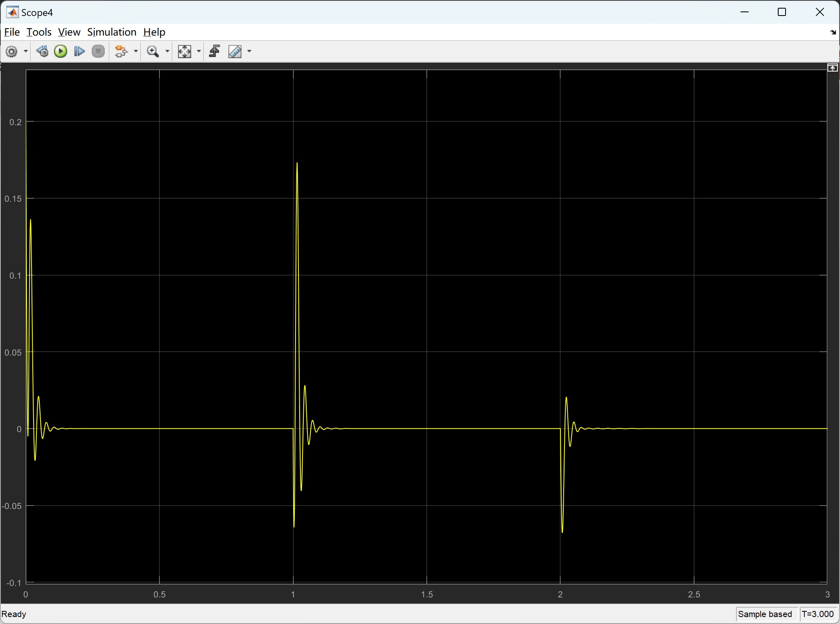Toggle the Cursor Measurements ruler
Viewport: 840px width, 624px height.
point(235,52)
